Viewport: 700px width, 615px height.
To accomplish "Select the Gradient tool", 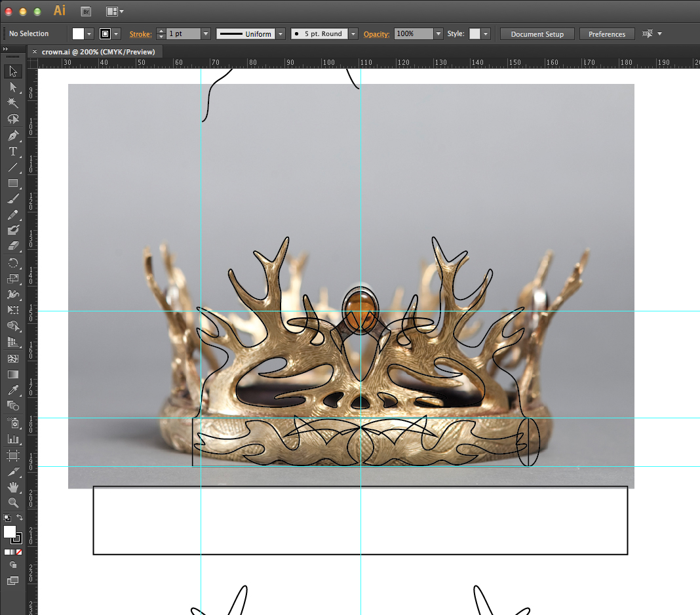I will (x=13, y=374).
